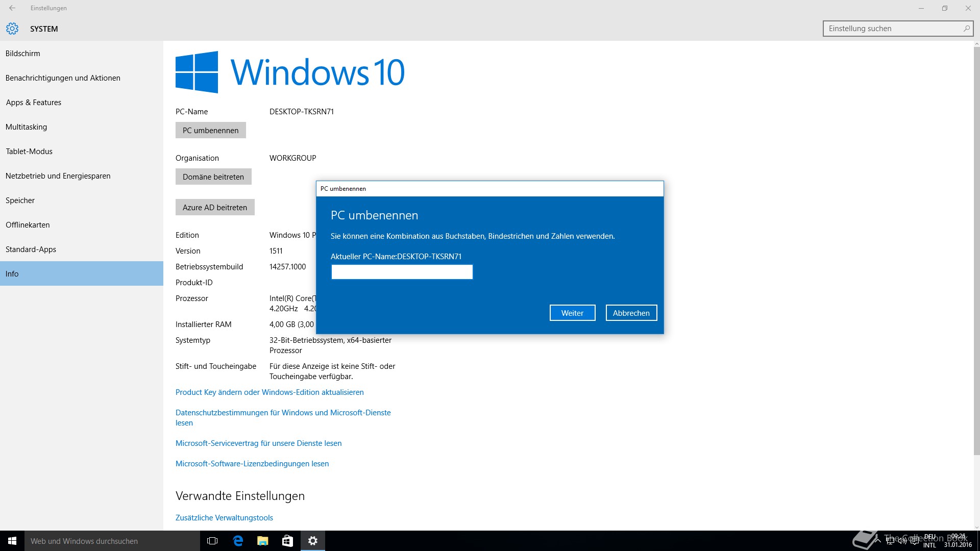Screen dimensions: 980x551
Task: Click the version value 1511
Action: coord(276,251)
